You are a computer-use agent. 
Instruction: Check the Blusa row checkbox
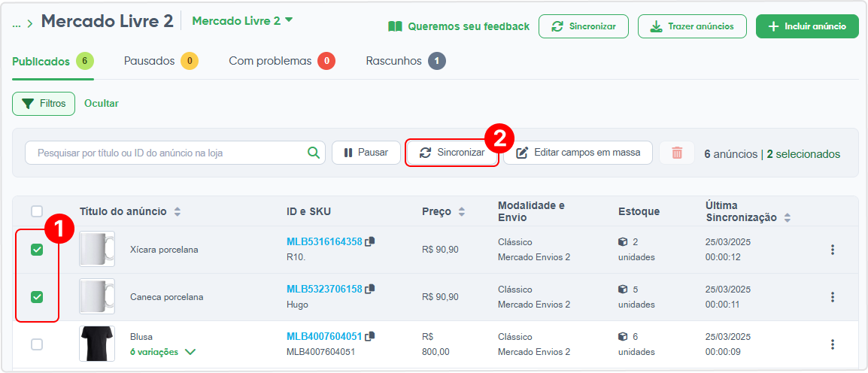pyautogui.click(x=37, y=344)
